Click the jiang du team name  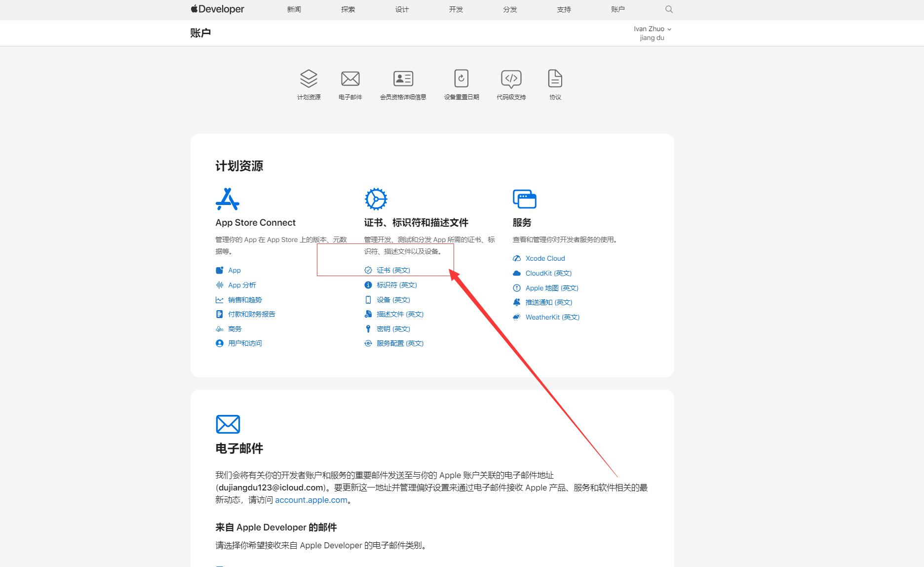pyautogui.click(x=652, y=38)
